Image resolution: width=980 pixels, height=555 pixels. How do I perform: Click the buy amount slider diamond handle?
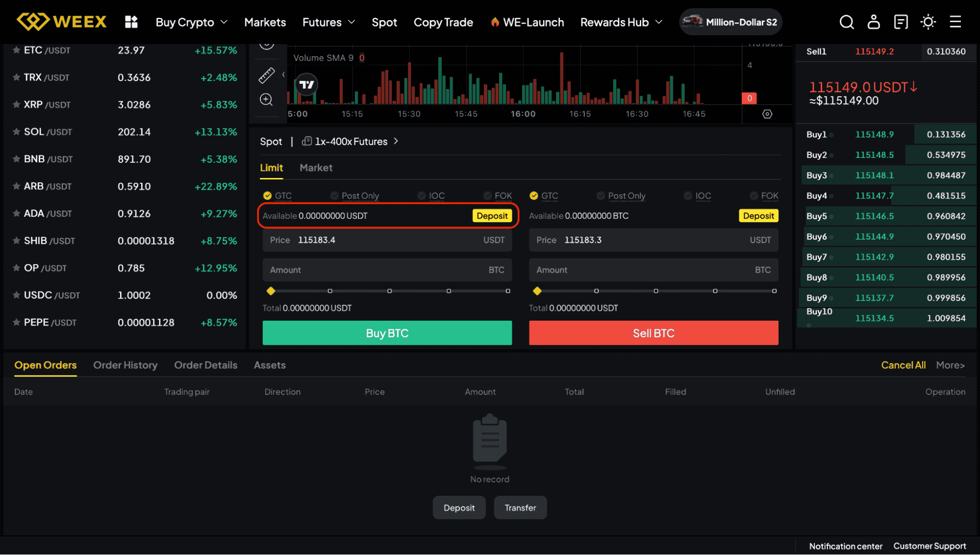click(x=271, y=291)
